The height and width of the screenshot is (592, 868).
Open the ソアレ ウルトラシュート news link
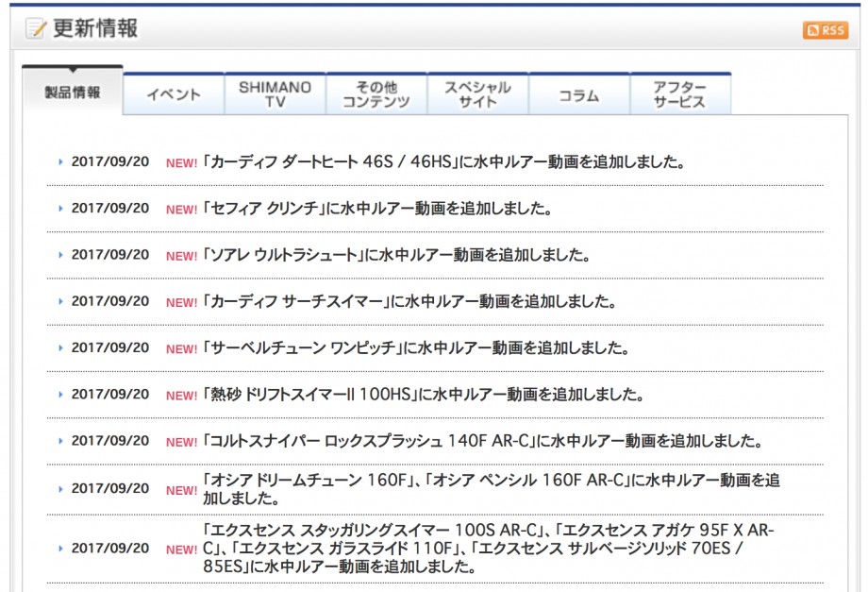(396, 255)
